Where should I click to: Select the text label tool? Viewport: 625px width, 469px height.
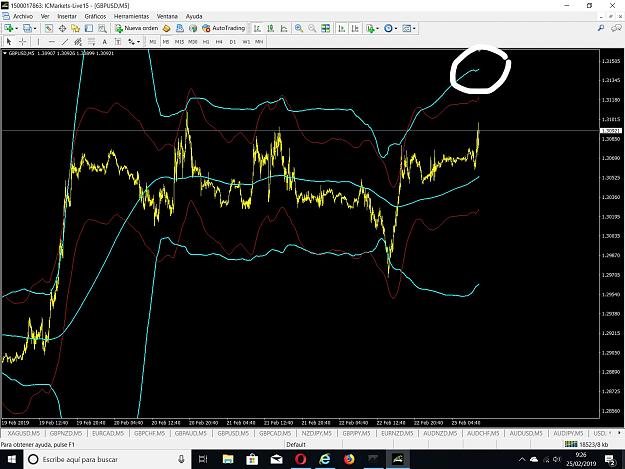118,41
